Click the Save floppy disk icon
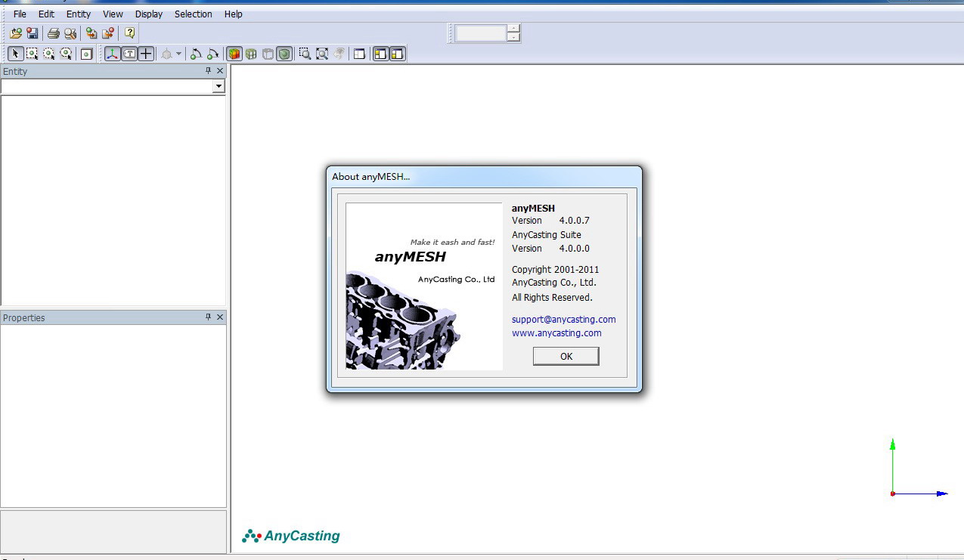This screenshot has width=964, height=560. (x=33, y=33)
